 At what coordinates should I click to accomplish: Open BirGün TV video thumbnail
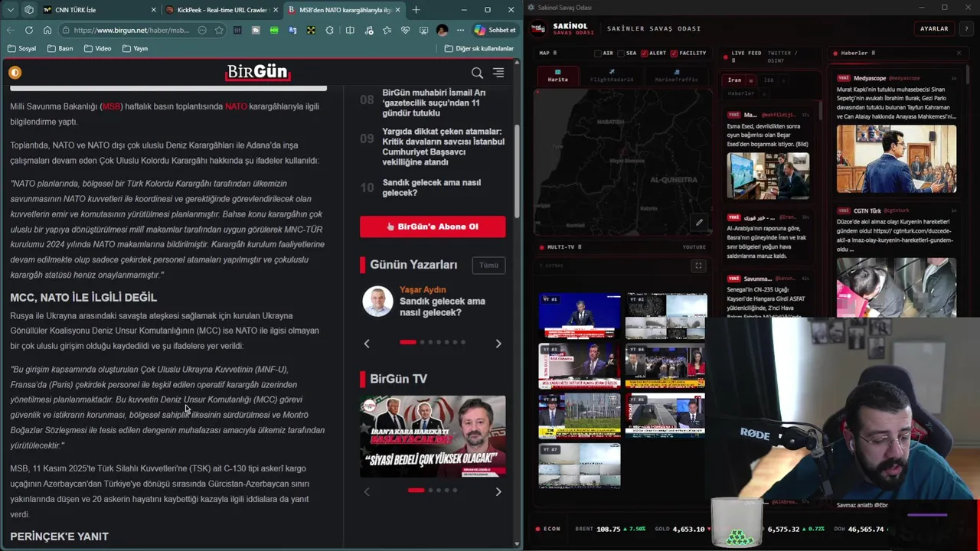[433, 436]
